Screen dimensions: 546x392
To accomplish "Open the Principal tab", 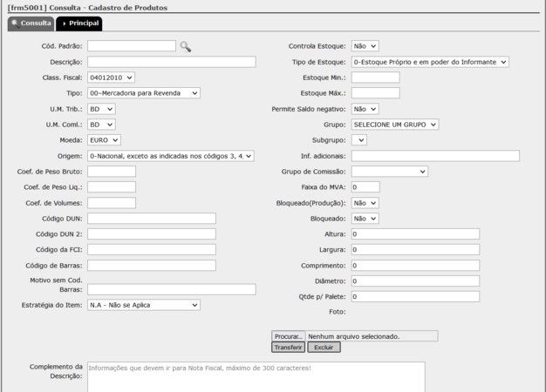I will [79, 24].
